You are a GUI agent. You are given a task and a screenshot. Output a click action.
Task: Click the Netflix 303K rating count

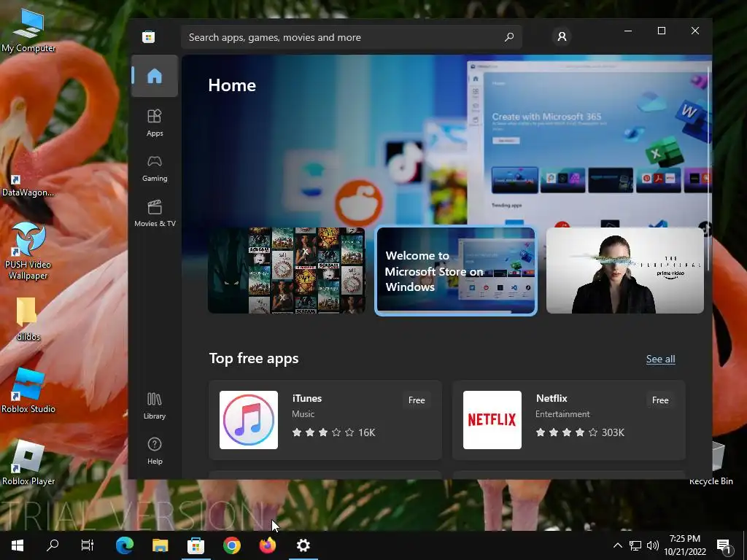click(x=613, y=432)
